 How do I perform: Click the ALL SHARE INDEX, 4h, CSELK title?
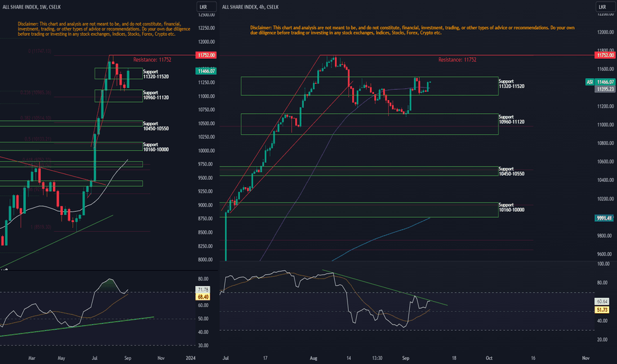tap(250, 7)
